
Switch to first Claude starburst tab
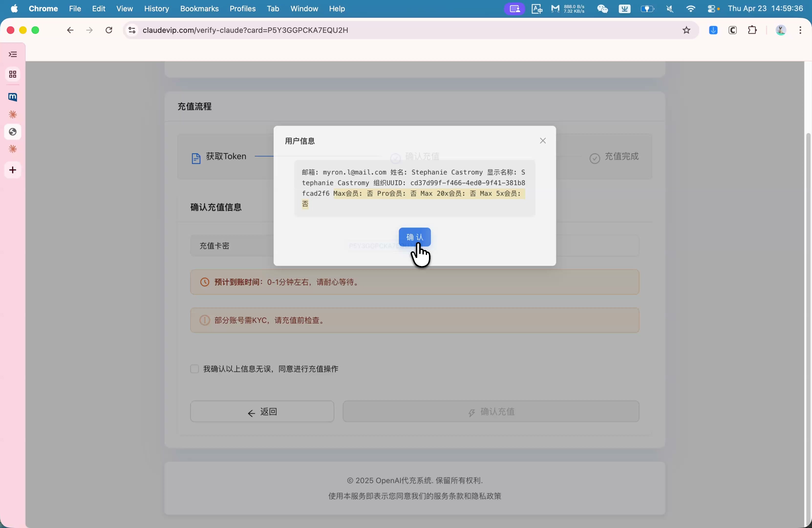click(13, 115)
